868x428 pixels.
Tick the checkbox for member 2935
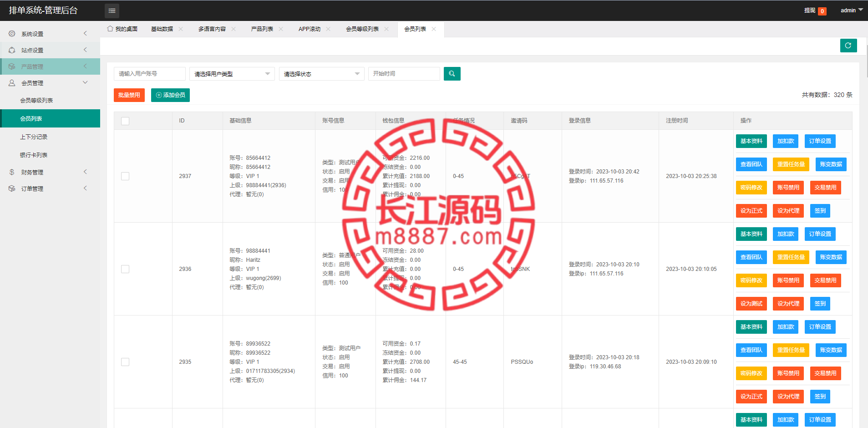(125, 362)
